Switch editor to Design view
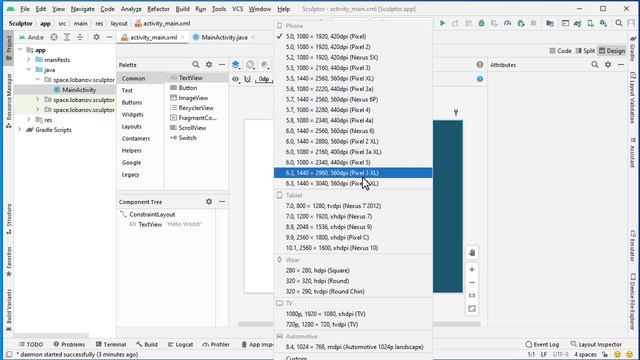640x360 pixels. [x=611, y=51]
